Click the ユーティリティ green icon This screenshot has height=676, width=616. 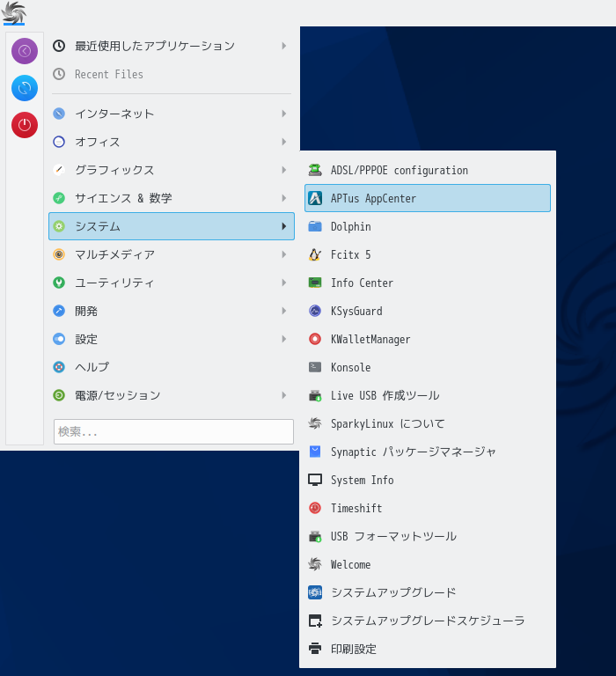point(59,283)
